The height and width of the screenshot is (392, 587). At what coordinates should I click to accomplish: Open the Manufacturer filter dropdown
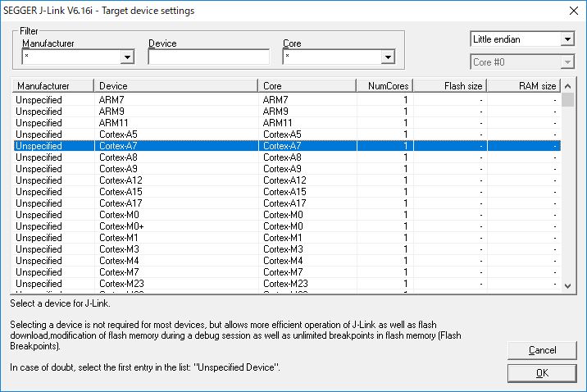coord(127,57)
